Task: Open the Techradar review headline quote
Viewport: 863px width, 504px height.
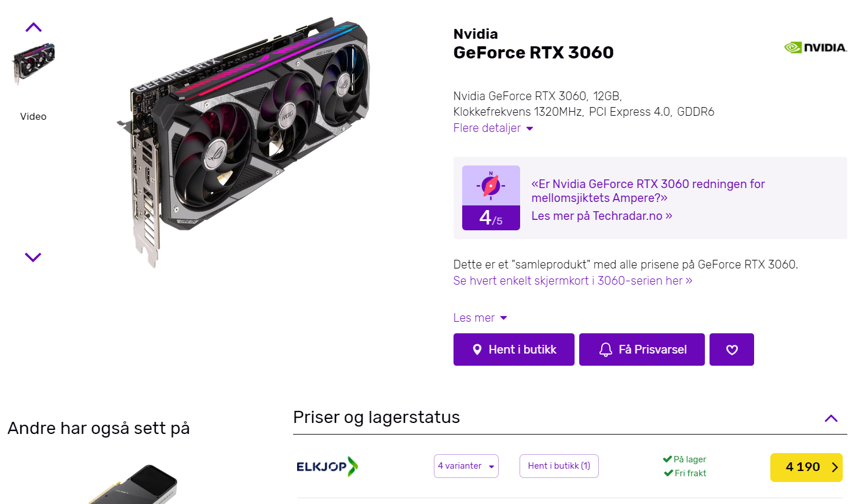Action: (x=648, y=191)
